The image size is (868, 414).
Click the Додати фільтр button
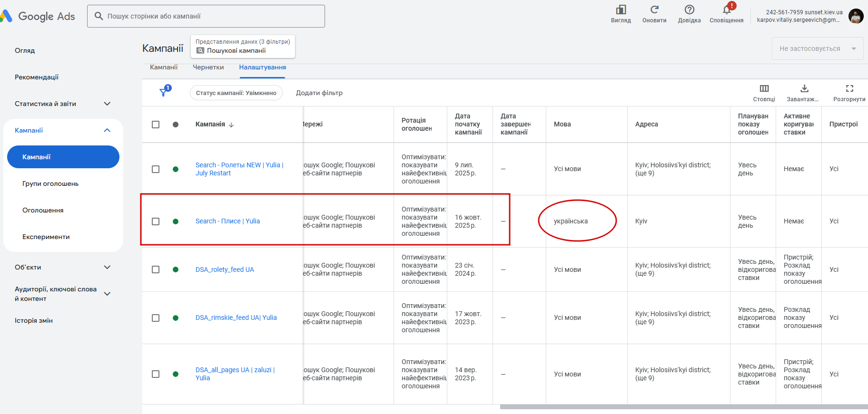[x=319, y=93]
